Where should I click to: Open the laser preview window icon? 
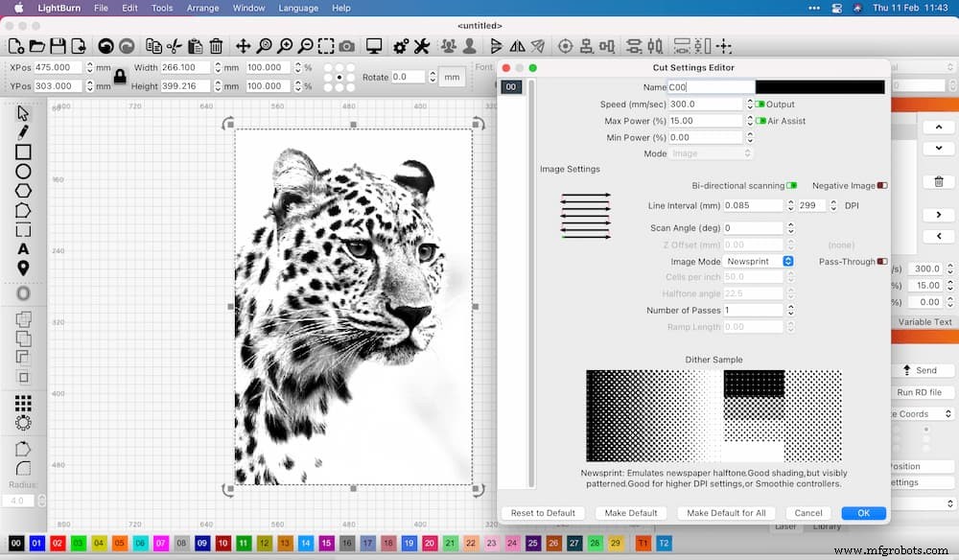pyautogui.click(x=374, y=45)
